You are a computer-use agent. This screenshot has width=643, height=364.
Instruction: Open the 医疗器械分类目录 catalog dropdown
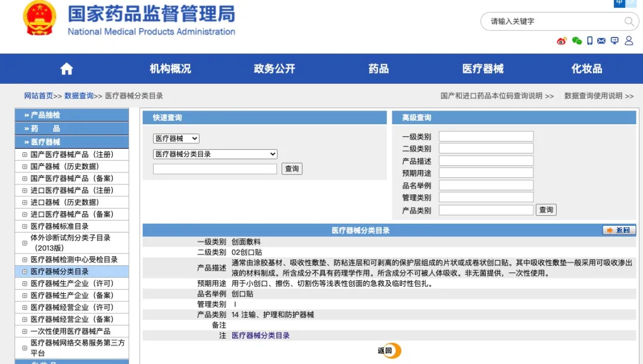pos(214,153)
